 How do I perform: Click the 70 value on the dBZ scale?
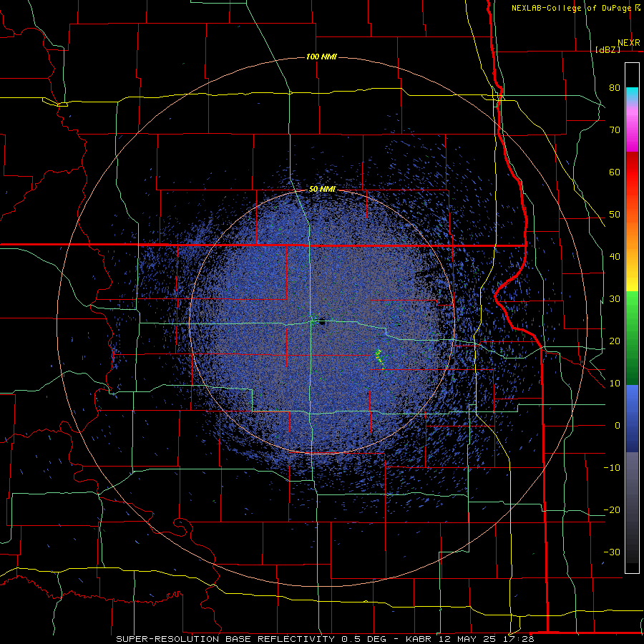[615, 130]
